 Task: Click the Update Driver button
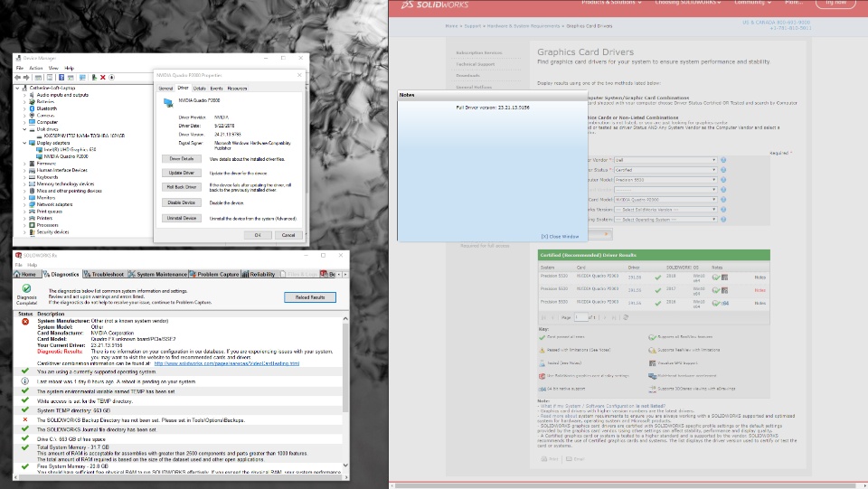point(182,174)
